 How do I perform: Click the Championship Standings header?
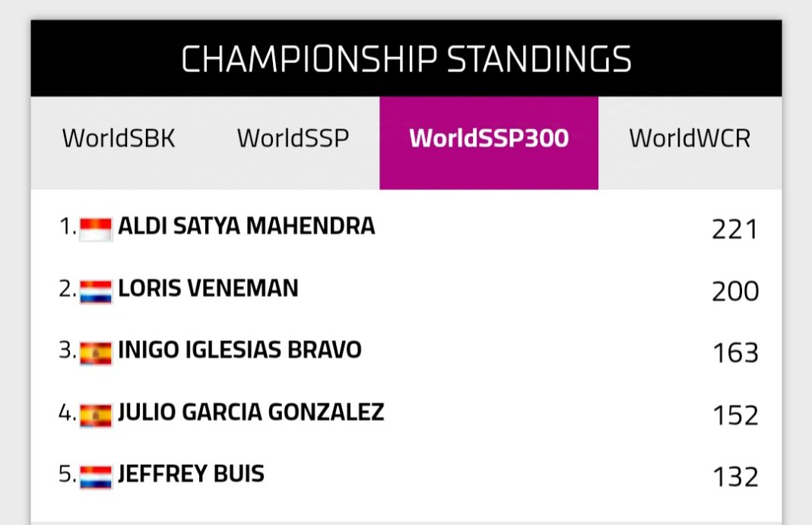coord(406,59)
